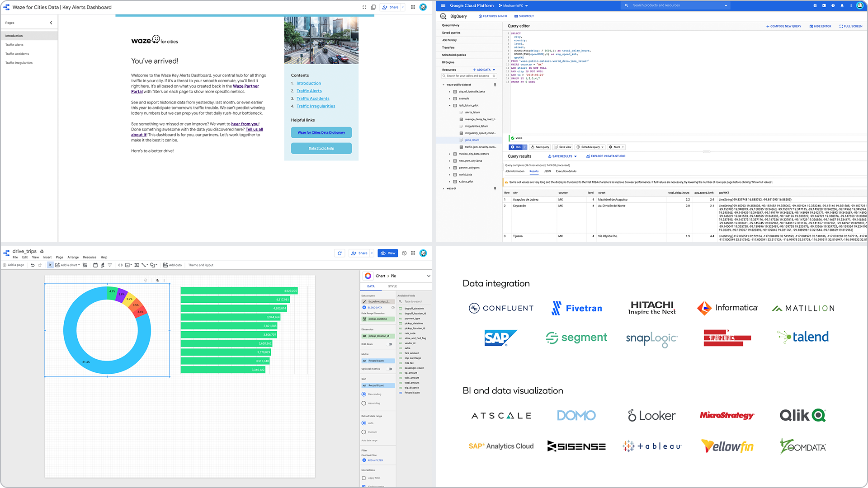Open Google Cloud Platform hamburger menu

[443, 5]
